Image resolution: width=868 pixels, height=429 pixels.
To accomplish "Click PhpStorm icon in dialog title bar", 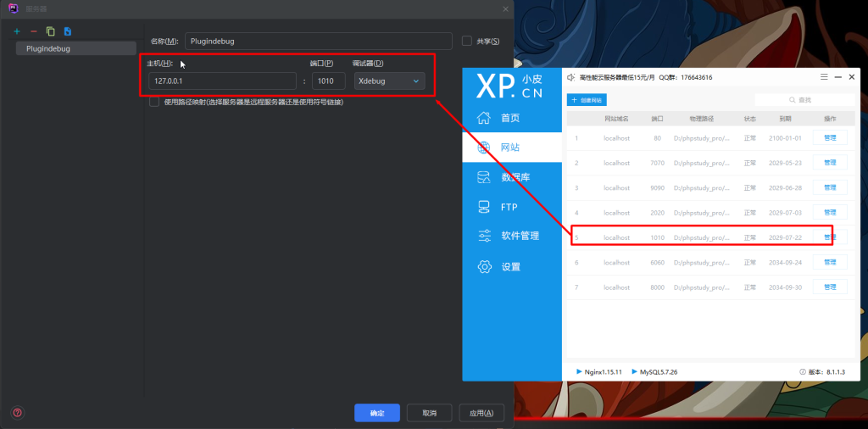I will pos(14,8).
